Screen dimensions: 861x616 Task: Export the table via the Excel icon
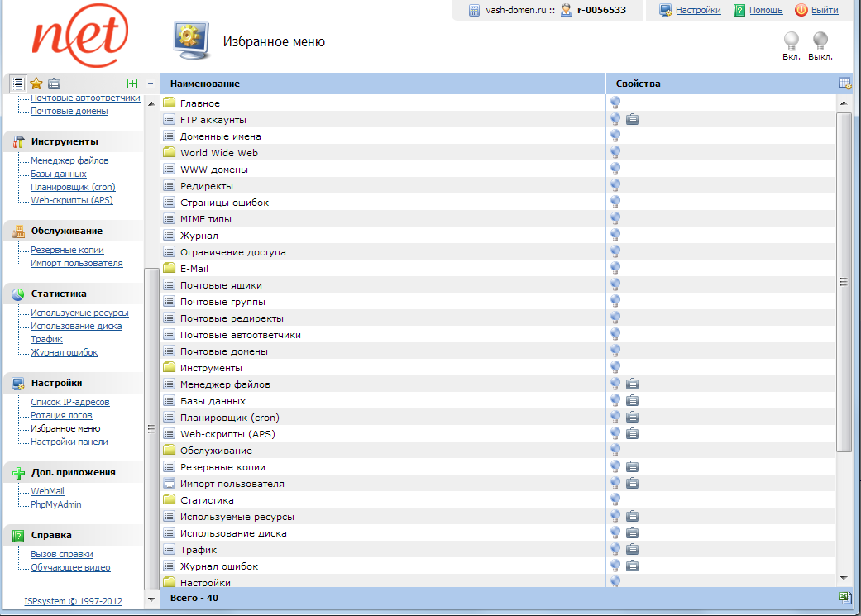tap(844, 597)
